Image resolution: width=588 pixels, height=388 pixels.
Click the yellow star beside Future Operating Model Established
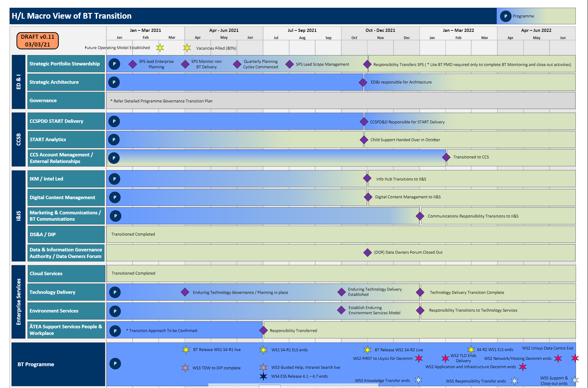point(160,48)
